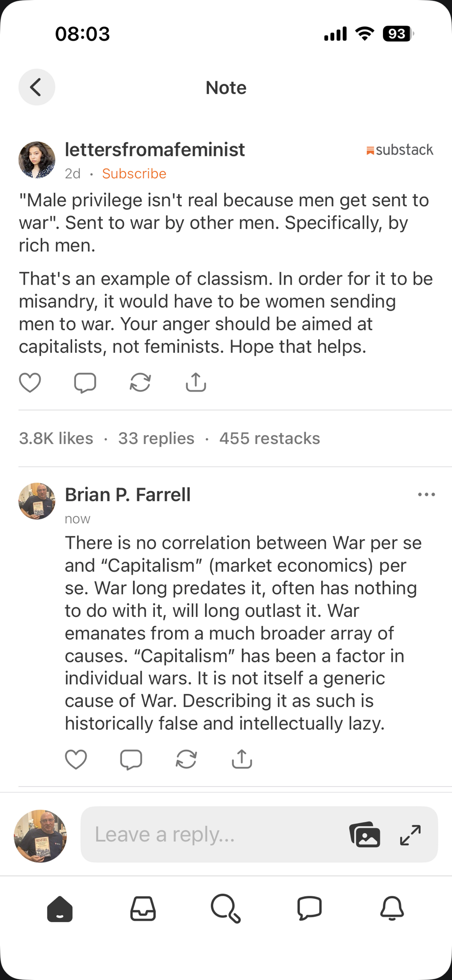The width and height of the screenshot is (452, 980).
Task: Share Brian P. Farrell's reply
Action: tap(242, 759)
